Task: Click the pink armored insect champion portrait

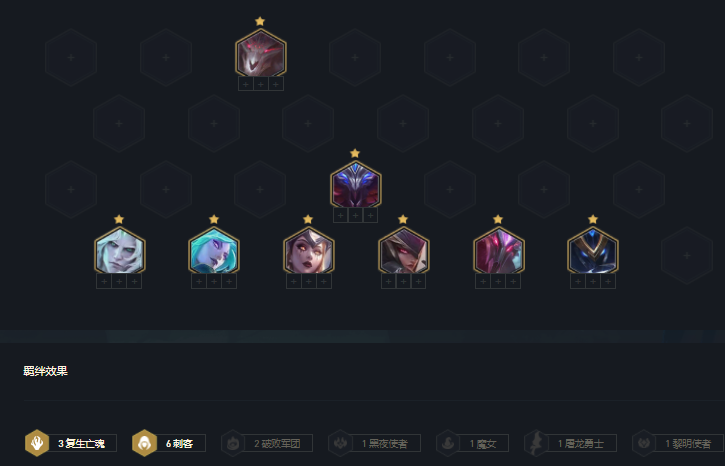Action: [x=498, y=250]
